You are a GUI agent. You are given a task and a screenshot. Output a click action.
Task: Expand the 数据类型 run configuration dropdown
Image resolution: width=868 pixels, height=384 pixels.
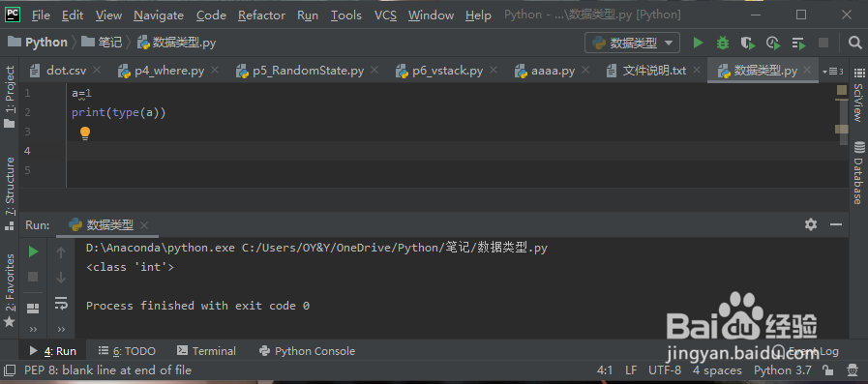tap(669, 43)
